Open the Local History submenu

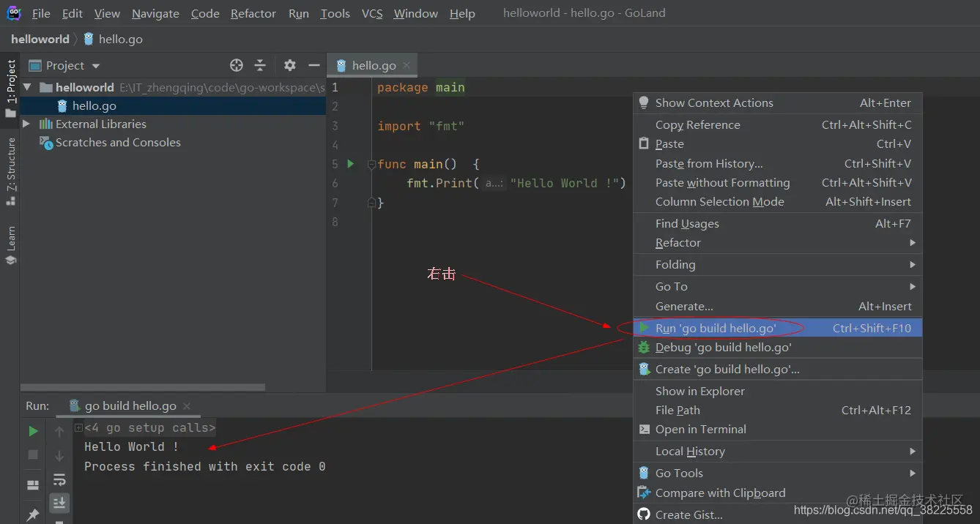pos(777,451)
